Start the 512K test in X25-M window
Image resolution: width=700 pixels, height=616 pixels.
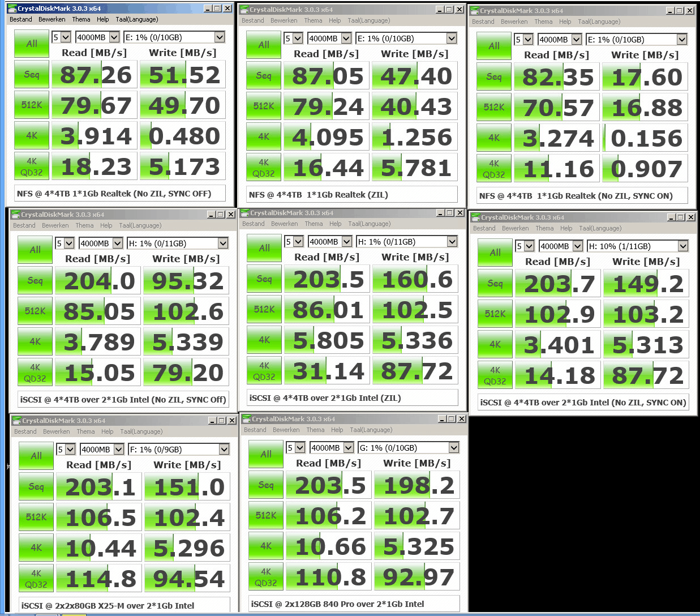pyautogui.click(x=36, y=517)
